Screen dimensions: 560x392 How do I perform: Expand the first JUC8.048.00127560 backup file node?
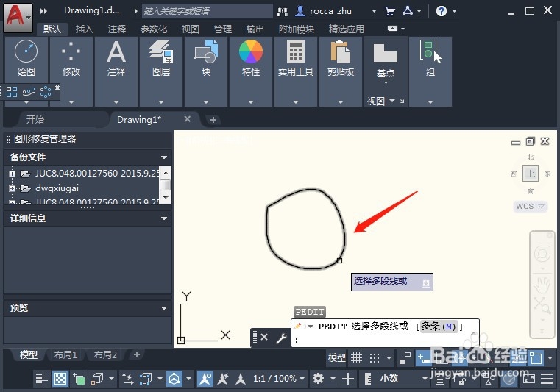coord(12,174)
